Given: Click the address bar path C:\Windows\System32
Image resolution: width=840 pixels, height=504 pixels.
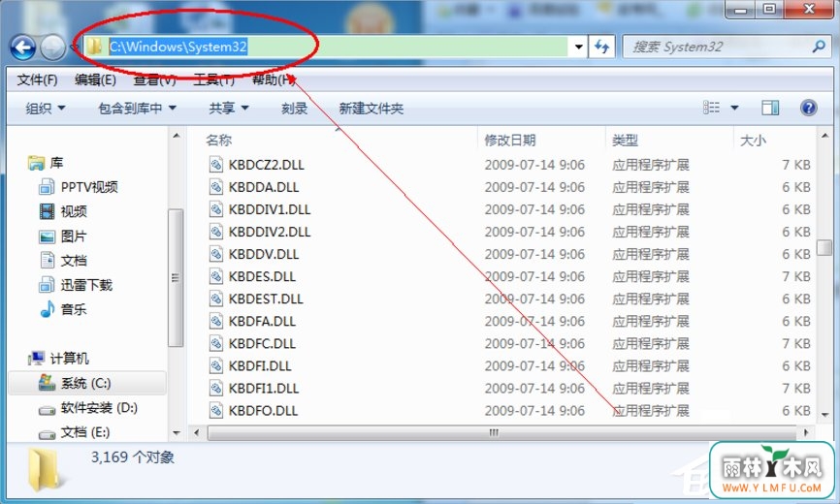Looking at the screenshot, I should (178, 47).
